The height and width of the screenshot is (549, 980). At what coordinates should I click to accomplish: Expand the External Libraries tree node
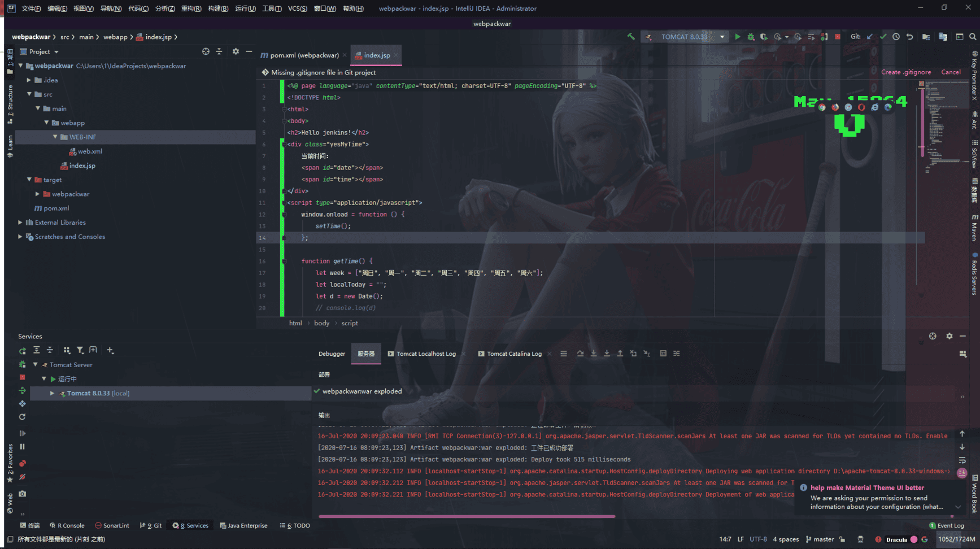[20, 223]
